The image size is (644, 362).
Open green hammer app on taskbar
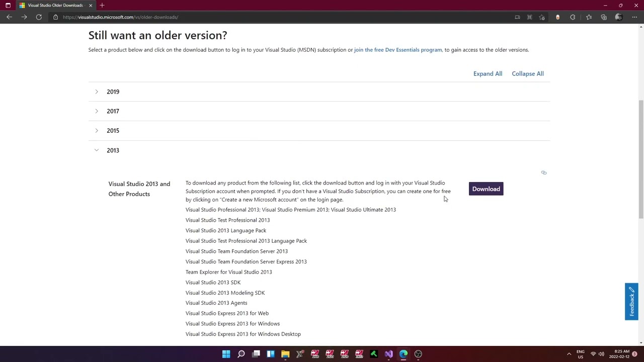coord(374,354)
